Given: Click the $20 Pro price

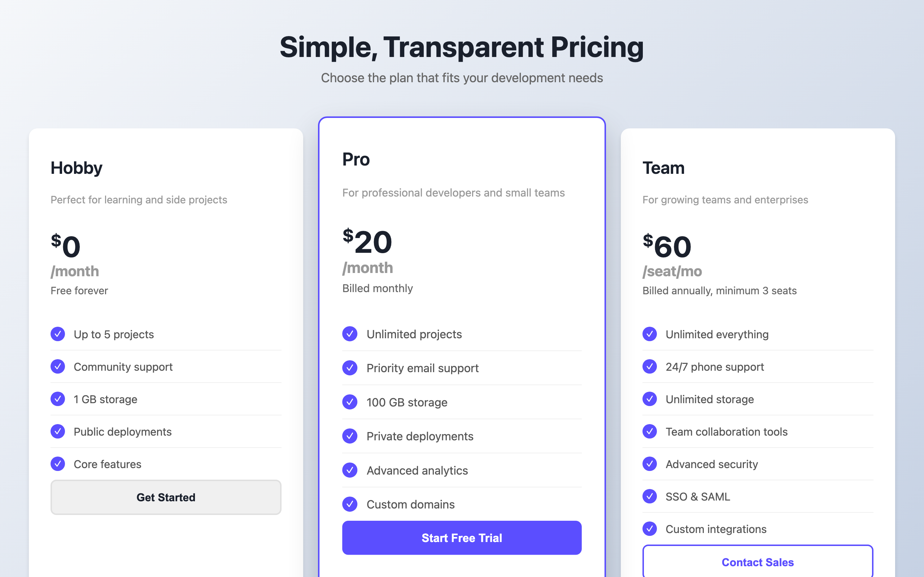Looking at the screenshot, I should pos(367,242).
